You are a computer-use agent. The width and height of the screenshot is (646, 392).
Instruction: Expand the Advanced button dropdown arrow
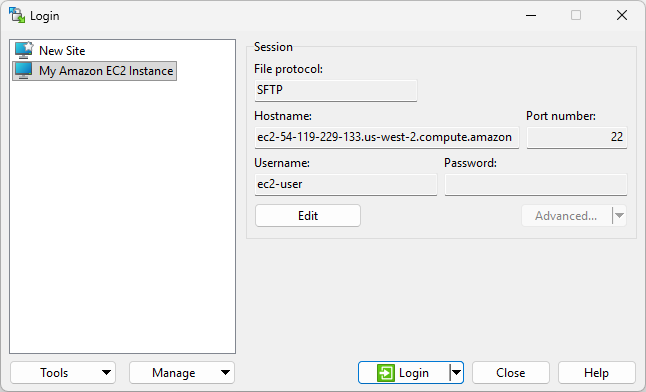click(x=619, y=216)
